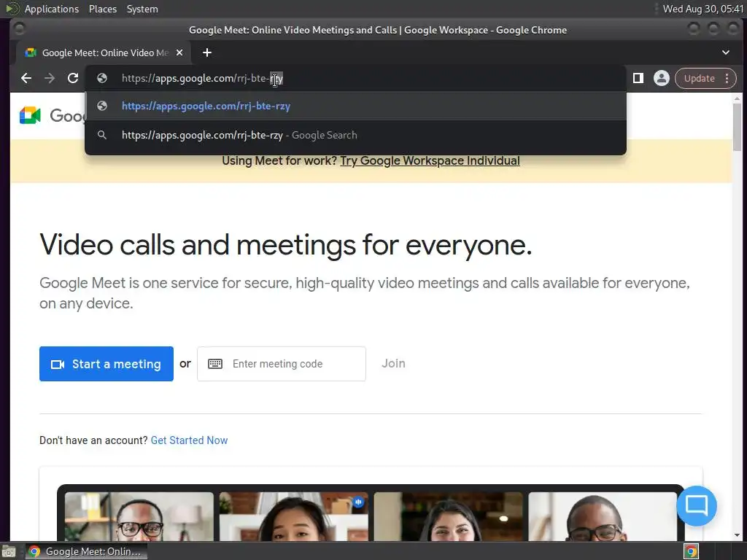Open Try Google Workspace Individual link
Image resolution: width=747 pixels, height=560 pixels.
click(430, 161)
